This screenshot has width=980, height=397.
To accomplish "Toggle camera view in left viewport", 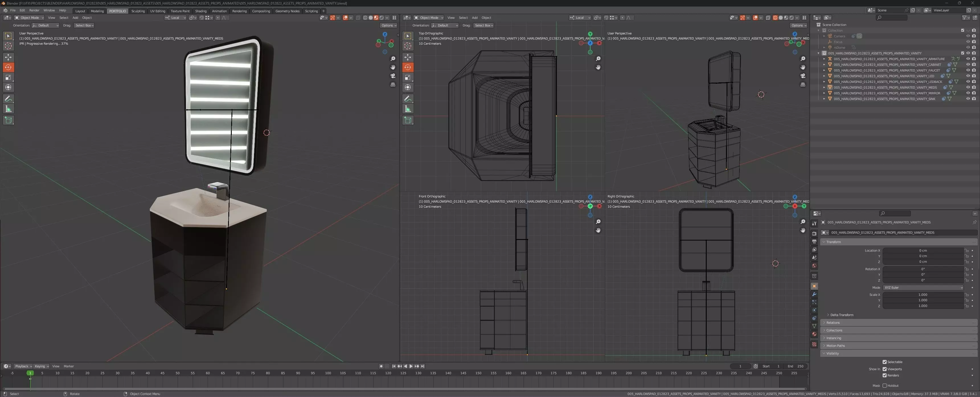I will click(x=393, y=76).
